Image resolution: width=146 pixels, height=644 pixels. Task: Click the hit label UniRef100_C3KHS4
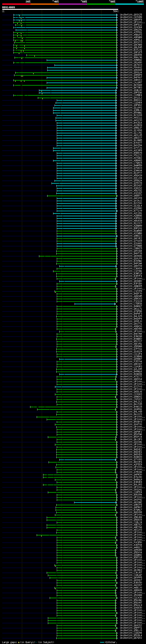(131, 268)
